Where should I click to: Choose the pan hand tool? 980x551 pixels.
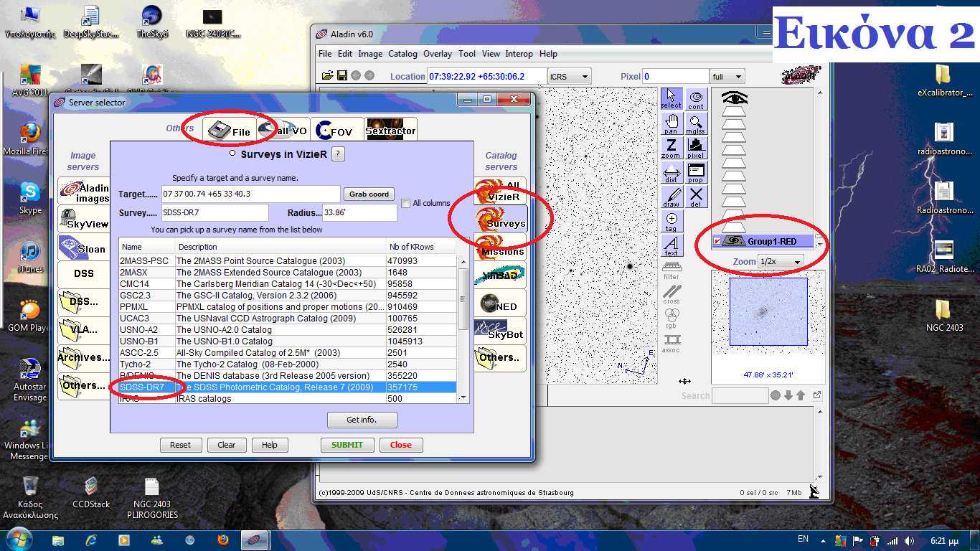(x=671, y=123)
